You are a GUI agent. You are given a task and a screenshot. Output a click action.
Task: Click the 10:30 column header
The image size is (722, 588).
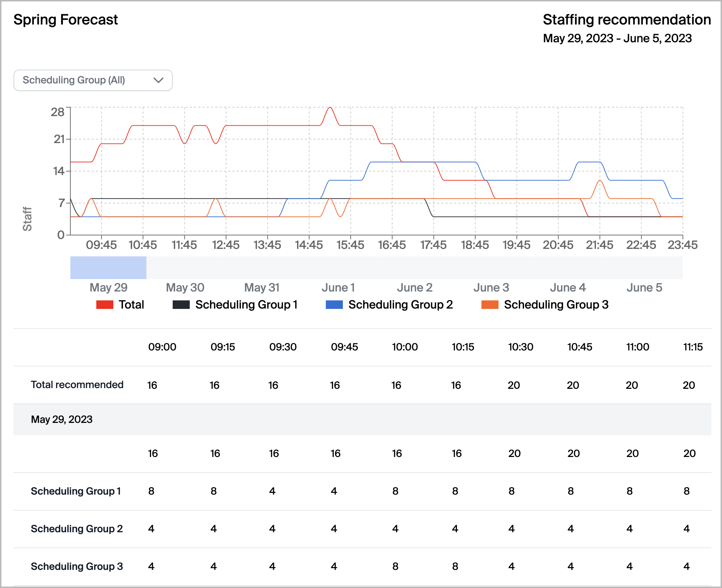tap(521, 347)
